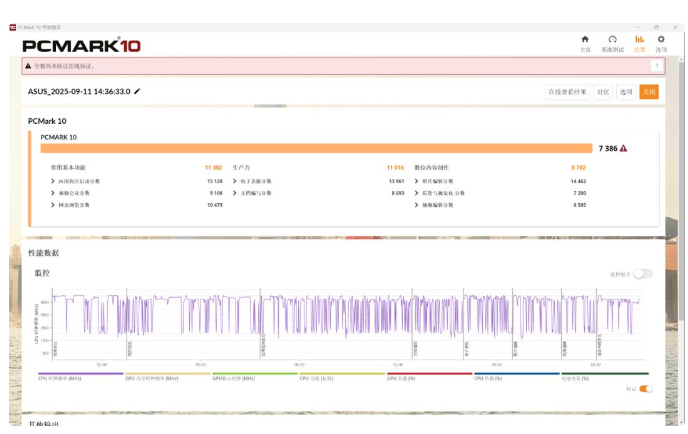
Task: Click the orange 关闭 (close) button
Action: (x=649, y=92)
